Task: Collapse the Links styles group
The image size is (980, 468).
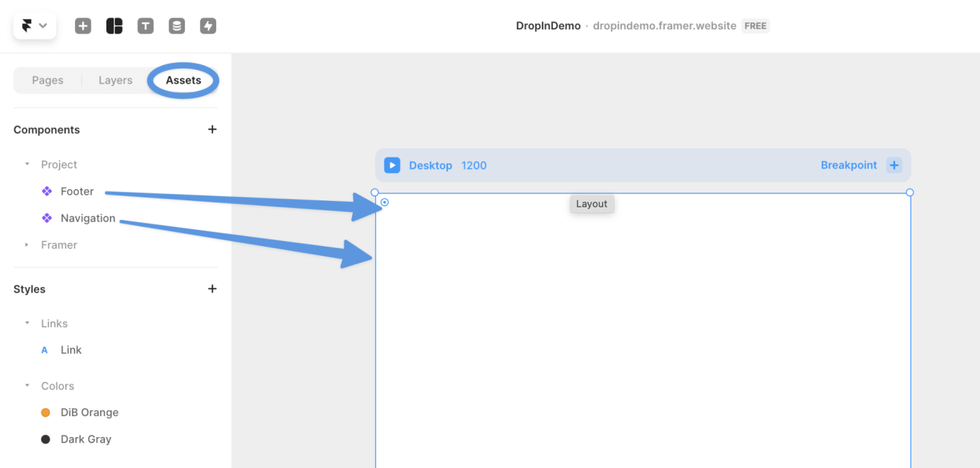Action: (27, 323)
